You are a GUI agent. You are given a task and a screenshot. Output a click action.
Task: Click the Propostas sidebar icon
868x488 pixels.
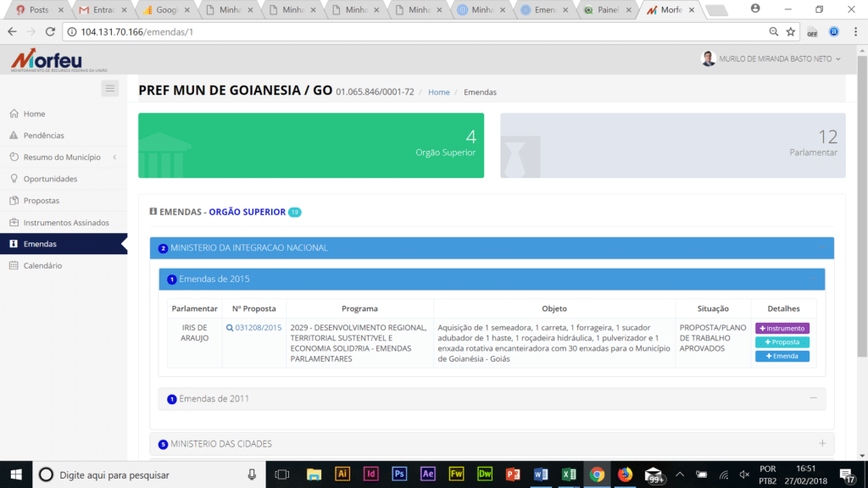(x=14, y=201)
